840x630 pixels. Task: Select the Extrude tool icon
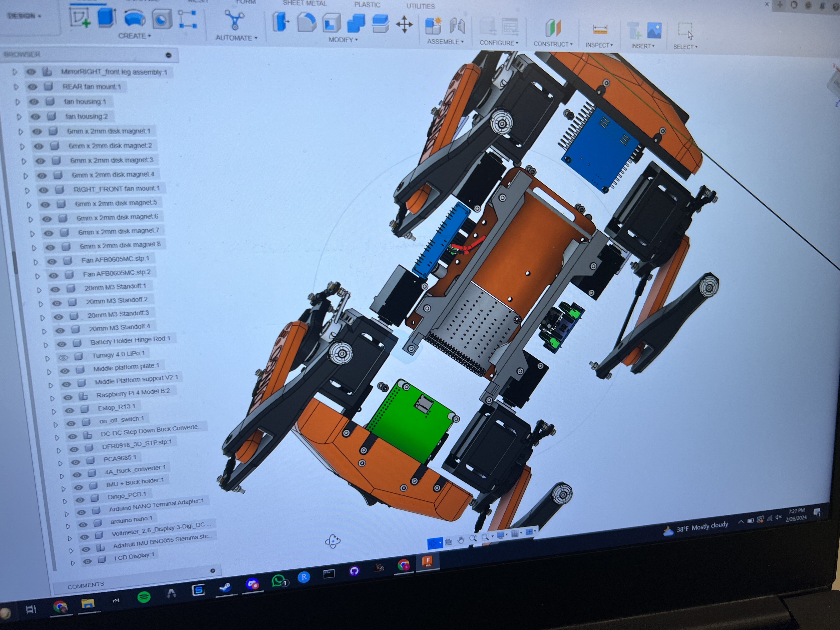(x=107, y=18)
